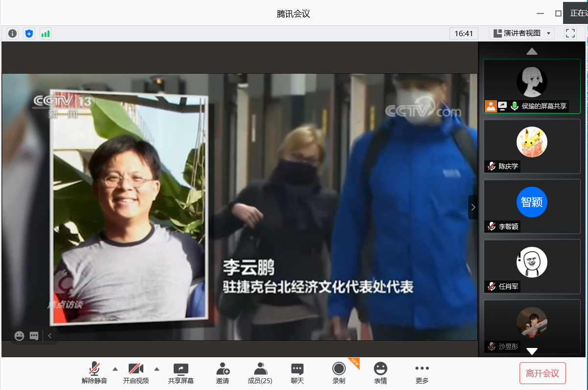Select 任肖军's participant tile
588x390 pixels.
(532, 266)
